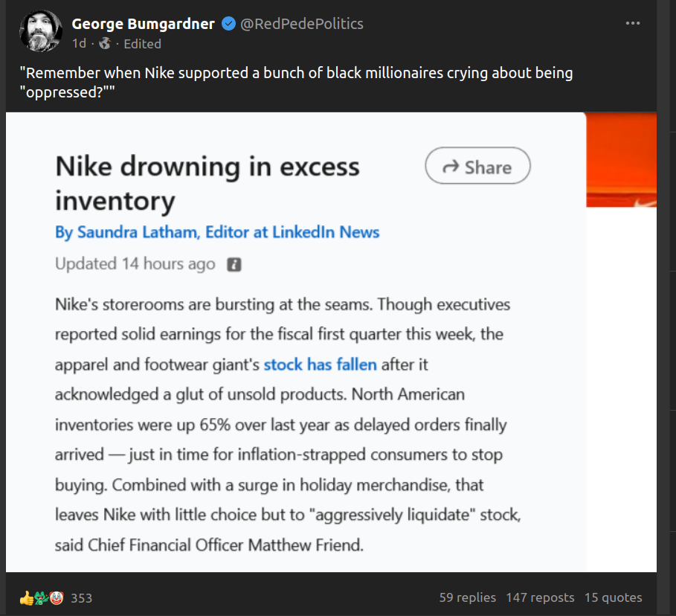Click the 353 reactions count
This screenshot has height=616, width=676.
(x=81, y=597)
